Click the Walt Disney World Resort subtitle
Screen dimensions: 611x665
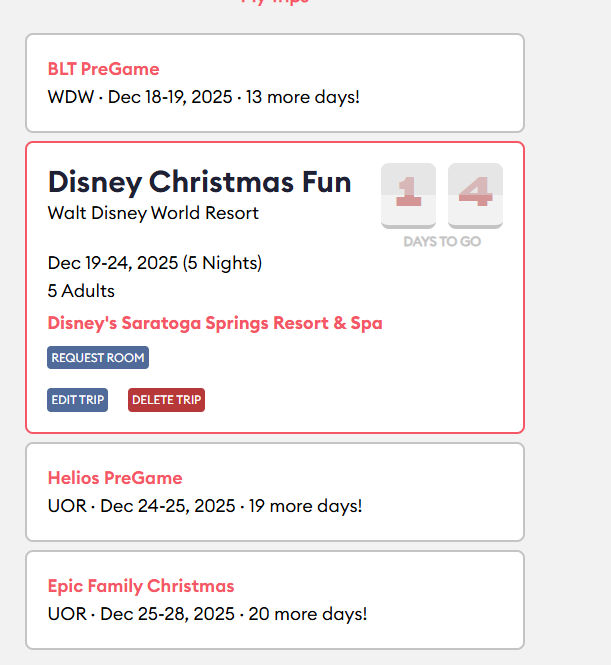tap(153, 213)
